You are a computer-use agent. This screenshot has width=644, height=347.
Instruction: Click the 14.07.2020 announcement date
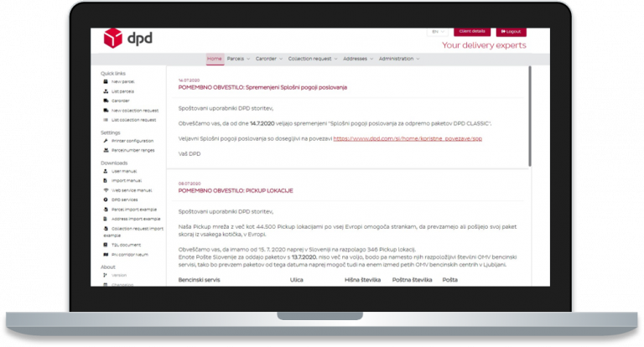tap(189, 80)
